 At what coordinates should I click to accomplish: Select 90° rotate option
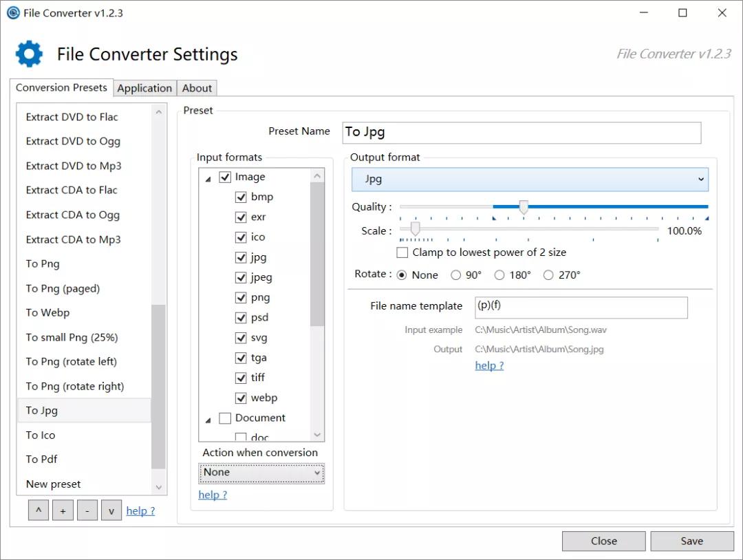click(456, 275)
